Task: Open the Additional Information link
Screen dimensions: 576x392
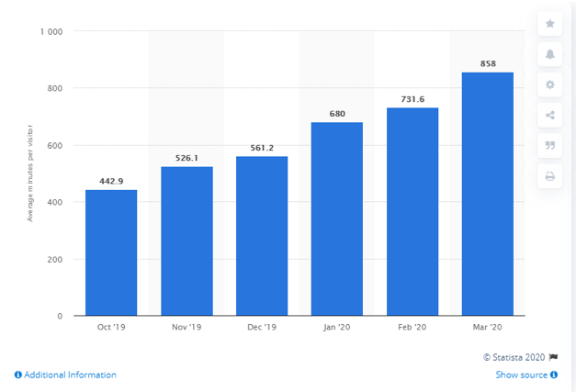Action: (70, 375)
